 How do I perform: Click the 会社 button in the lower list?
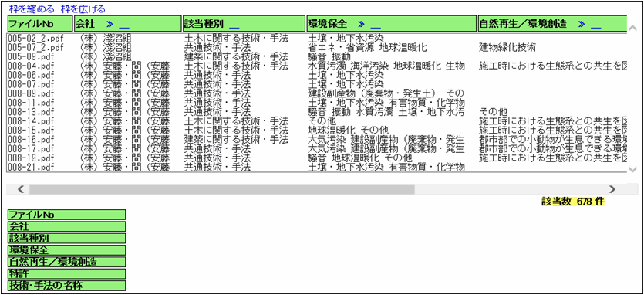tap(66, 227)
